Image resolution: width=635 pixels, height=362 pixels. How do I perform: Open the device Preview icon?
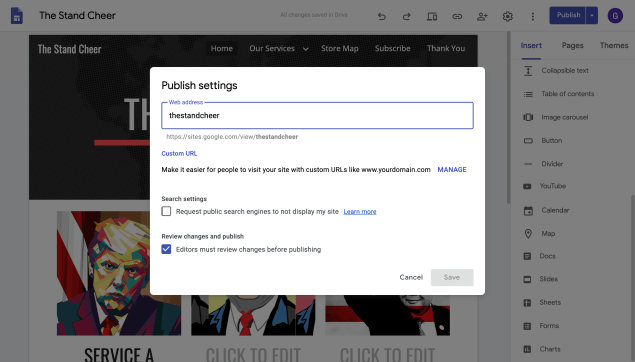[x=432, y=16]
